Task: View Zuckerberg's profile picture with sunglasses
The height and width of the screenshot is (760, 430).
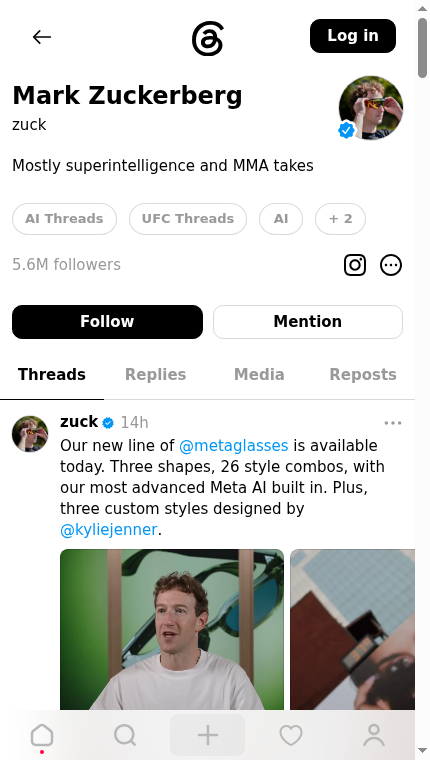Action: tap(371, 108)
